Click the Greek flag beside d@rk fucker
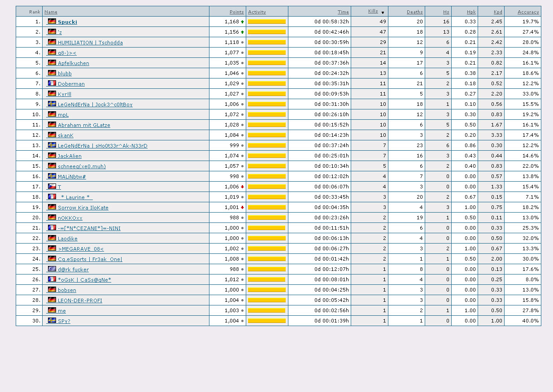553x392 pixels. (x=52, y=269)
